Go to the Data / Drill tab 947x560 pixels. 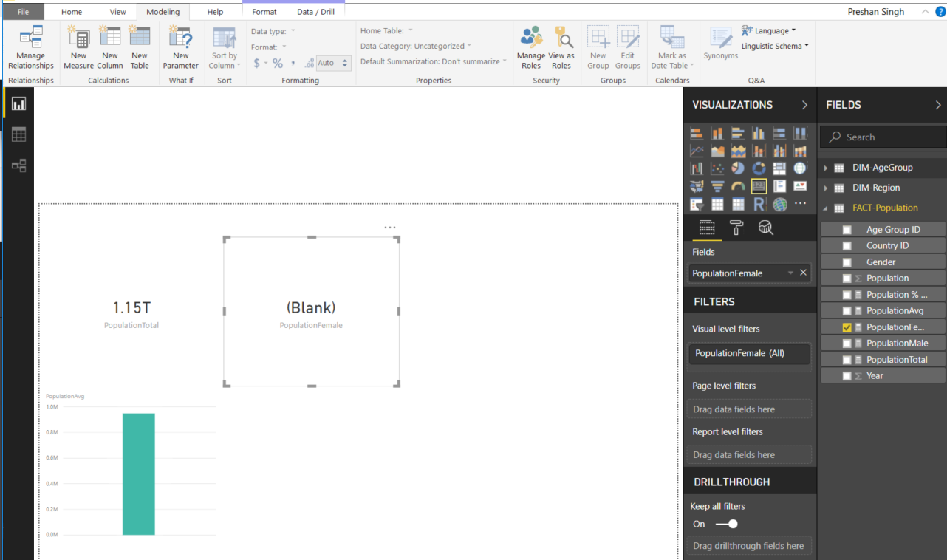(x=315, y=12)
